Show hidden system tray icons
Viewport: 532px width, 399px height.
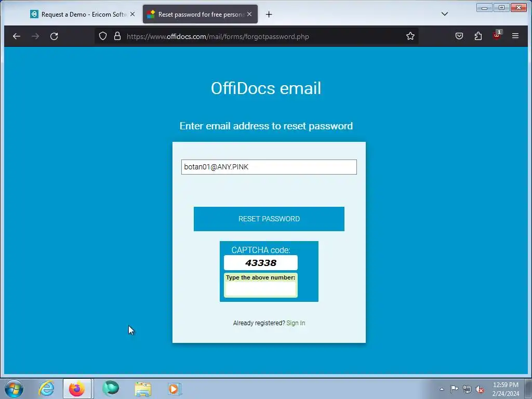coord(442,389)
